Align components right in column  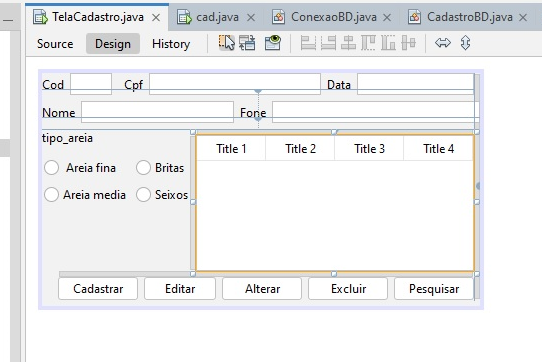click(x=328, y=43)
